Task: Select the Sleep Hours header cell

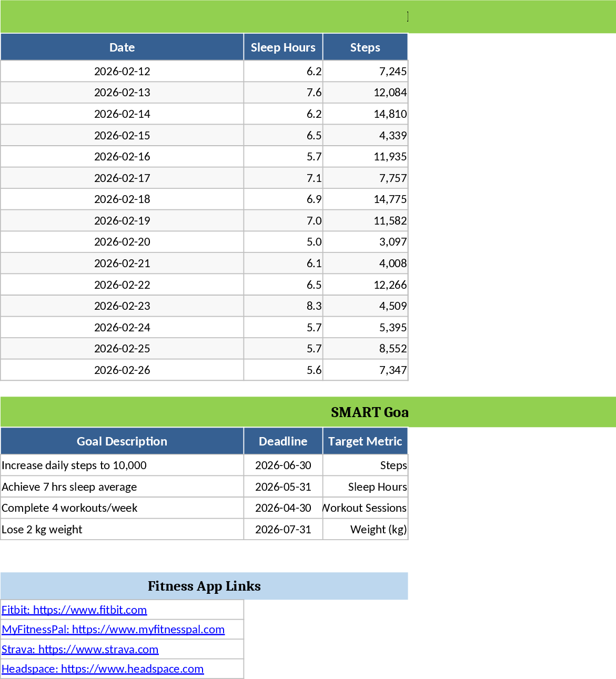Action: pyautogui.click(x=283, y=47)
